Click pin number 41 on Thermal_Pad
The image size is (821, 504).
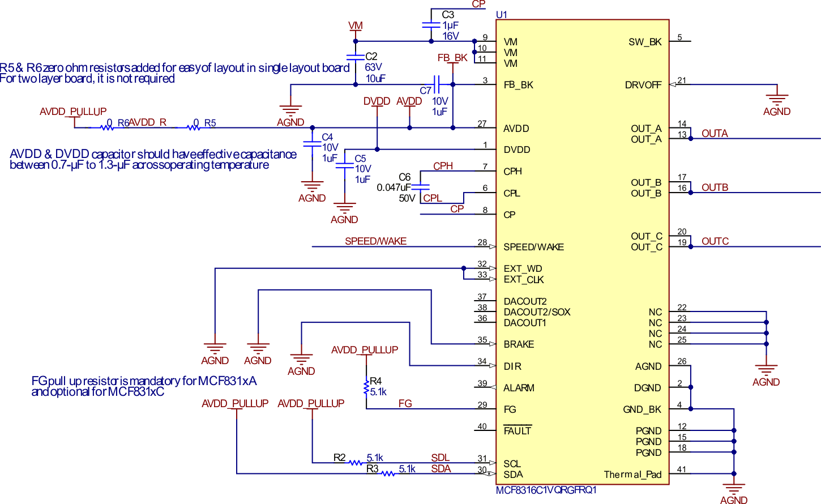pos(682,469)
